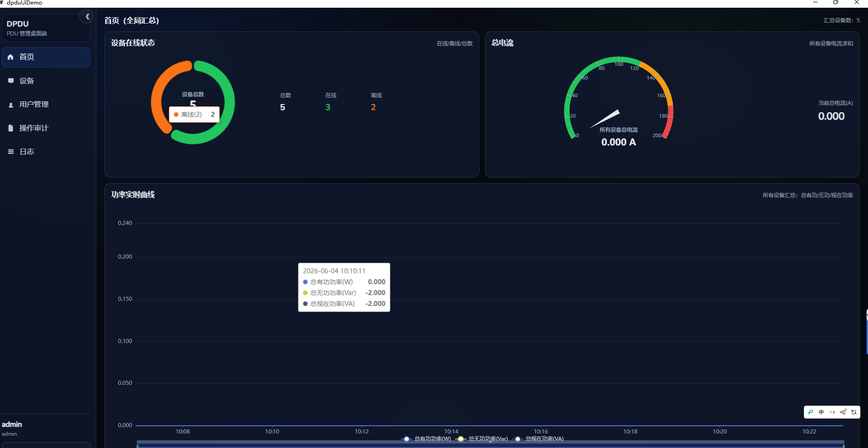Click the 当前总电流(A) value 0.000

[x=831, y=116]
